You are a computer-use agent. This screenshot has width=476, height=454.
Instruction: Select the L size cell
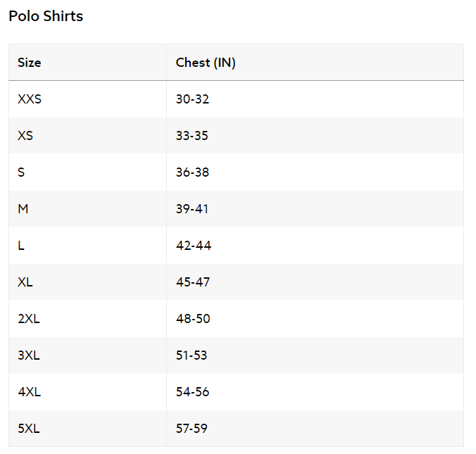(21, 246)
